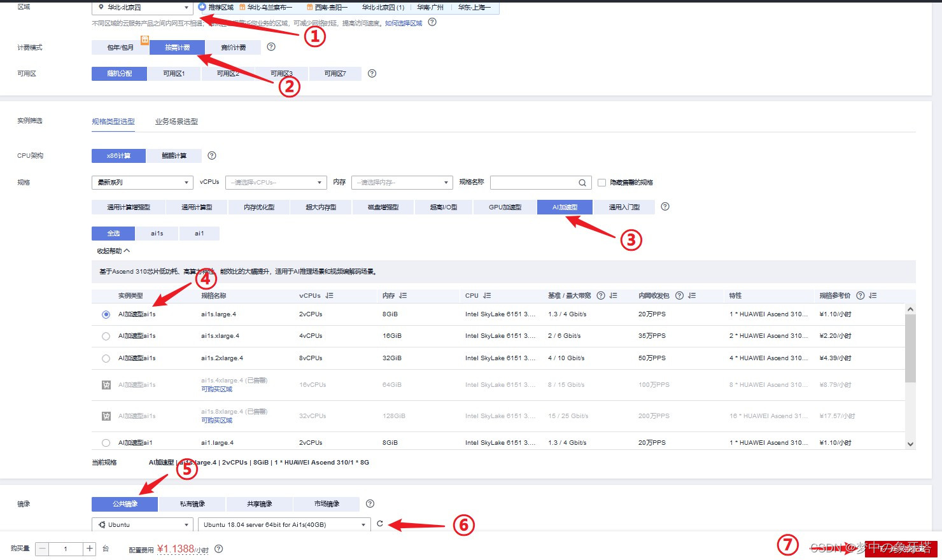Viewport: 942px width, 560px height.
Task: Open help icon next to 鲲鹏计算
Action: tap(212, 155)
